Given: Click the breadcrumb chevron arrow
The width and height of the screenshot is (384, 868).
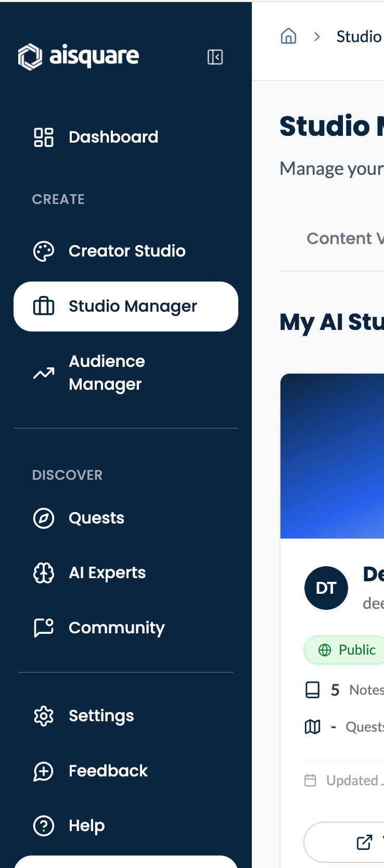Looking at the screenshot, I should click(317, 36).
